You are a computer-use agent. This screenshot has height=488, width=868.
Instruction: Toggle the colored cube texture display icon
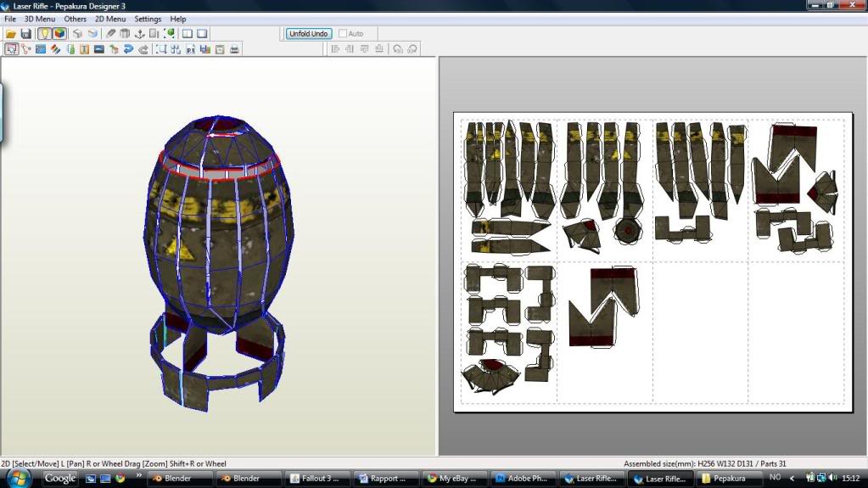click(x=59, y=34)
